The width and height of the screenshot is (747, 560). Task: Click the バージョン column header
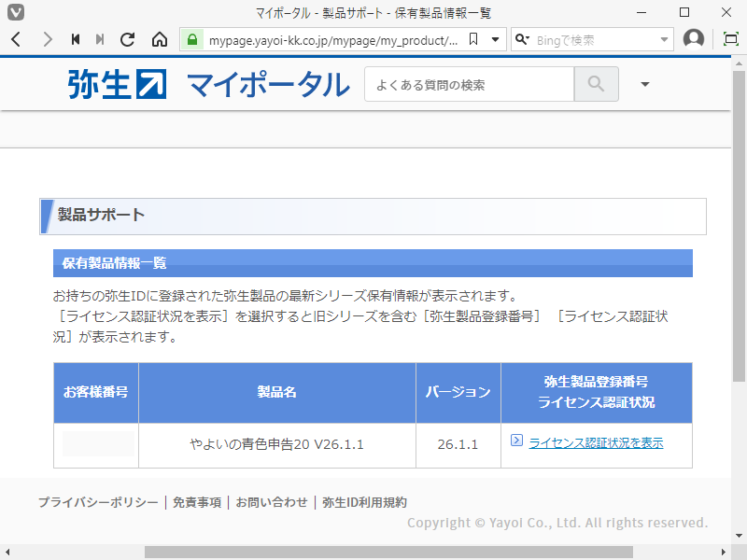coord(458,392)
